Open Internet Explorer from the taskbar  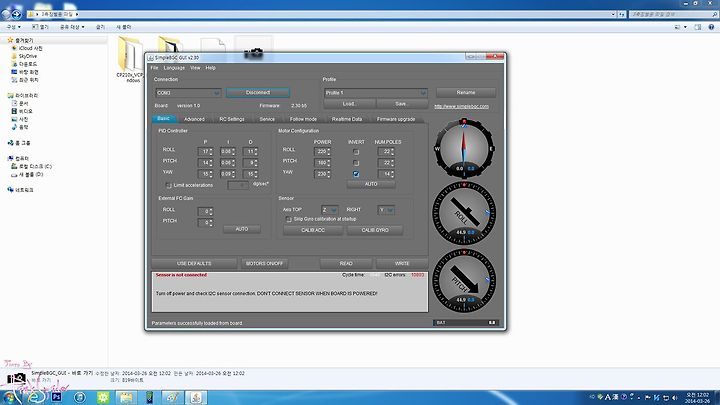coord(35,397)
